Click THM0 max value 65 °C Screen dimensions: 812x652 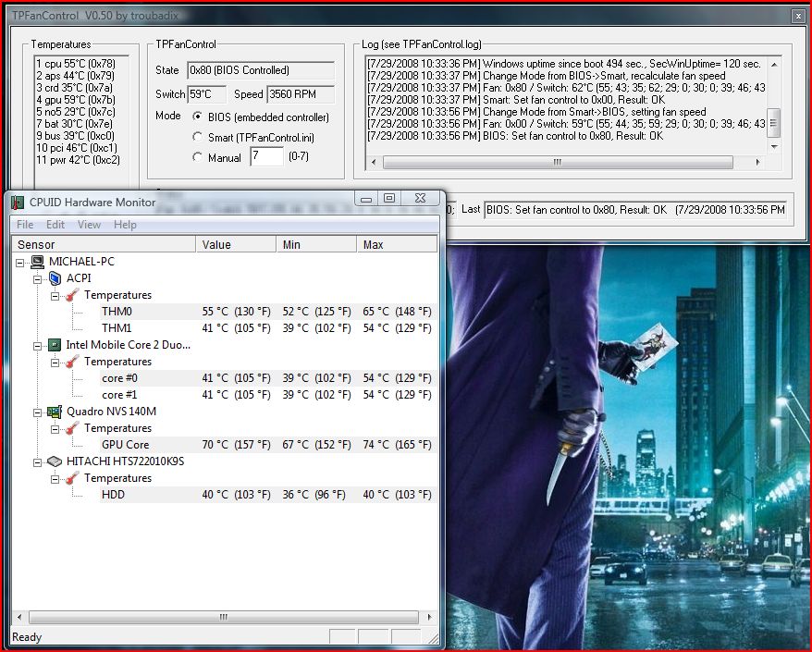[x=397, y=312]
